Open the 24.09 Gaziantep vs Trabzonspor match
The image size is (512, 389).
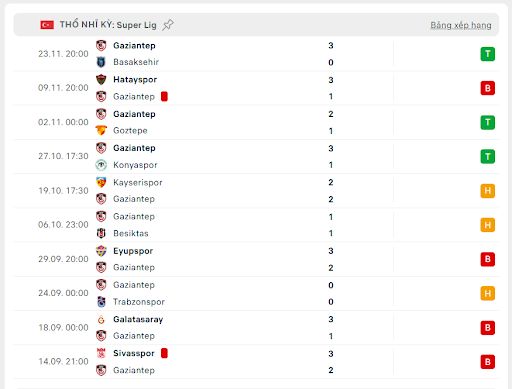tap(256, 293)
